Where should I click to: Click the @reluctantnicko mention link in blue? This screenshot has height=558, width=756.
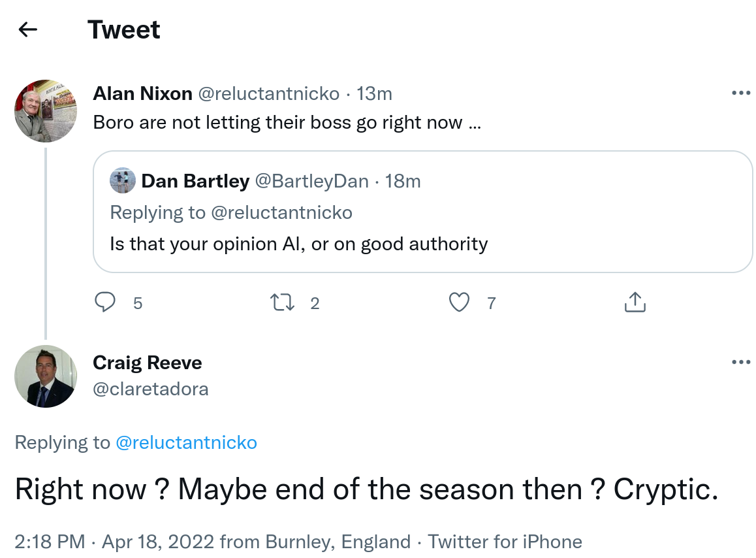click(186, 442)
